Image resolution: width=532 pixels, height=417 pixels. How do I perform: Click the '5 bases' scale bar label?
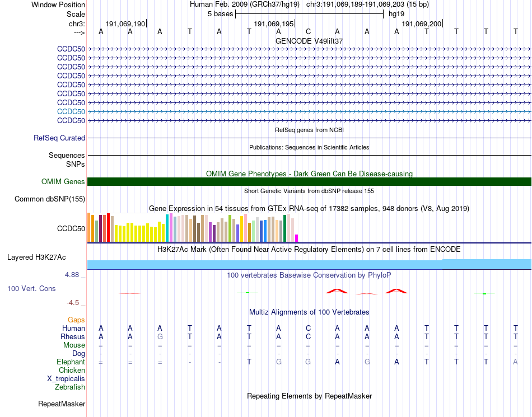(221, 14)
